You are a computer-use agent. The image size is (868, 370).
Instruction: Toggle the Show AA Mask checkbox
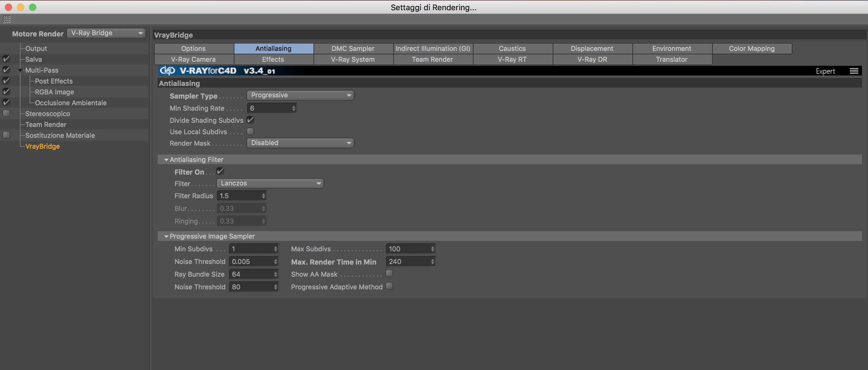coord(389,273)
